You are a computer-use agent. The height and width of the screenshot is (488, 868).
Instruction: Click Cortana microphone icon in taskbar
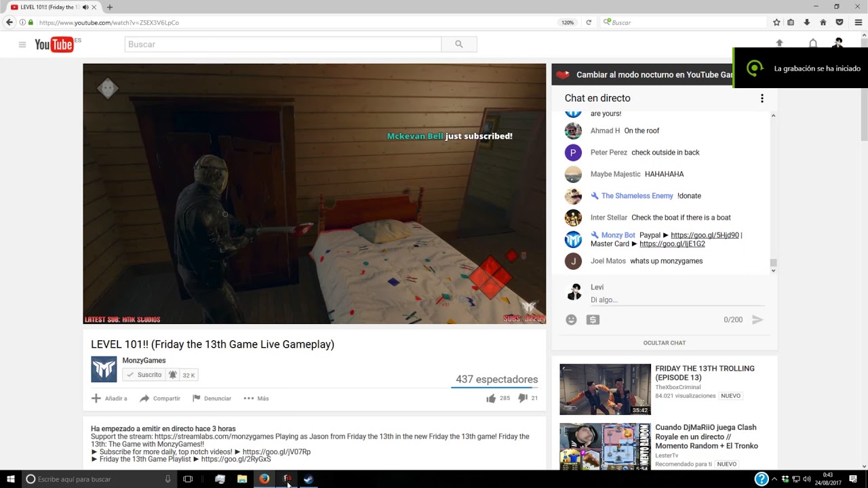pos(167,479)
